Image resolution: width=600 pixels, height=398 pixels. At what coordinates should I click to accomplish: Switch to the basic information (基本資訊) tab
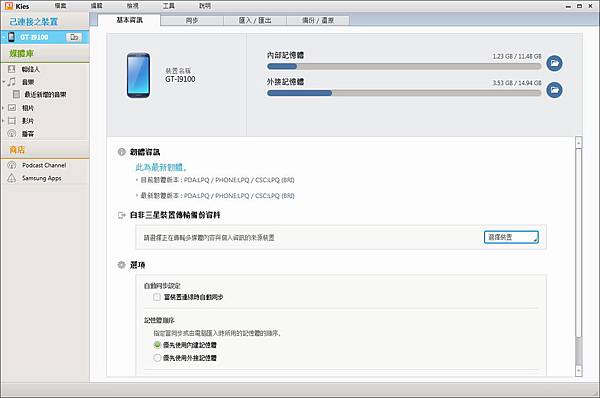click(x=129, y=20)
